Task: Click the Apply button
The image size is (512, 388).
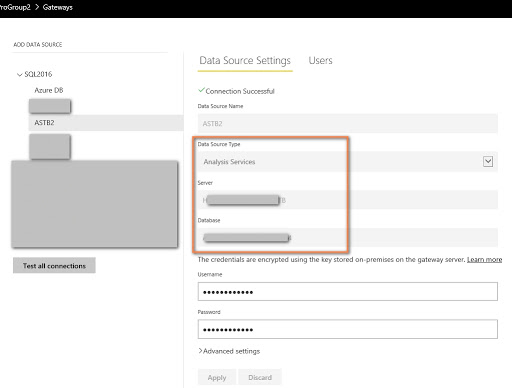Action: coord(217,377)
